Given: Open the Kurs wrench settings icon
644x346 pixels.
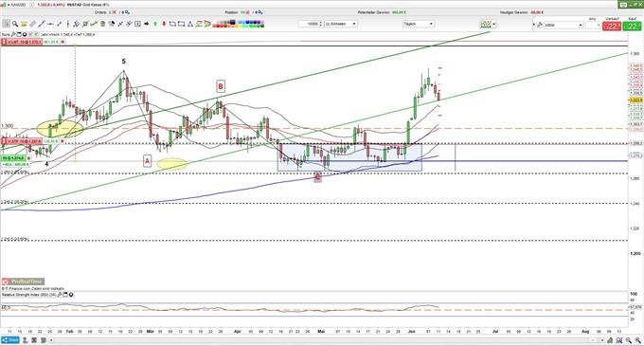Looking at the screenshot, I should [13, 34].
